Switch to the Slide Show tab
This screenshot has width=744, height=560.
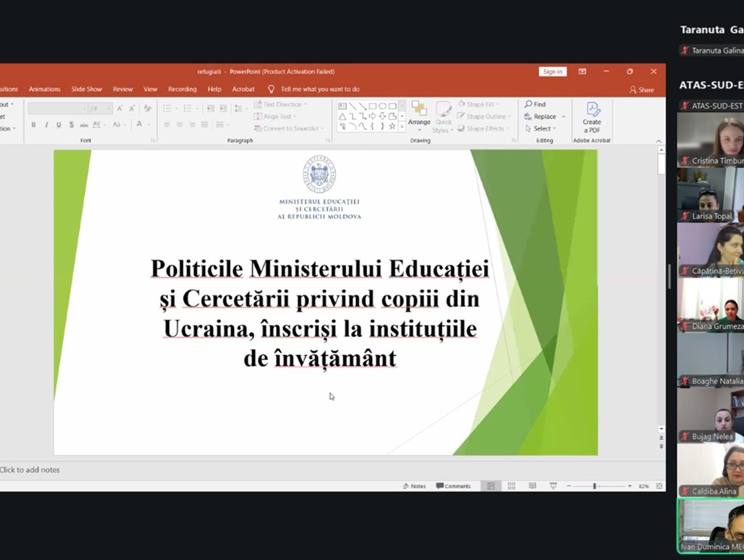pos(86,89)
